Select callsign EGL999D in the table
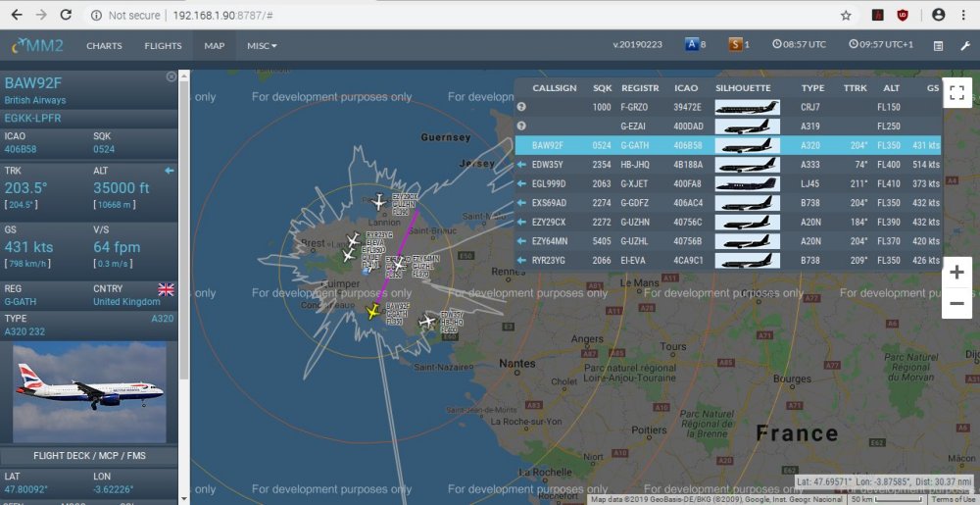980x505 pixels. pyautogui.click(x=548, y=183)
